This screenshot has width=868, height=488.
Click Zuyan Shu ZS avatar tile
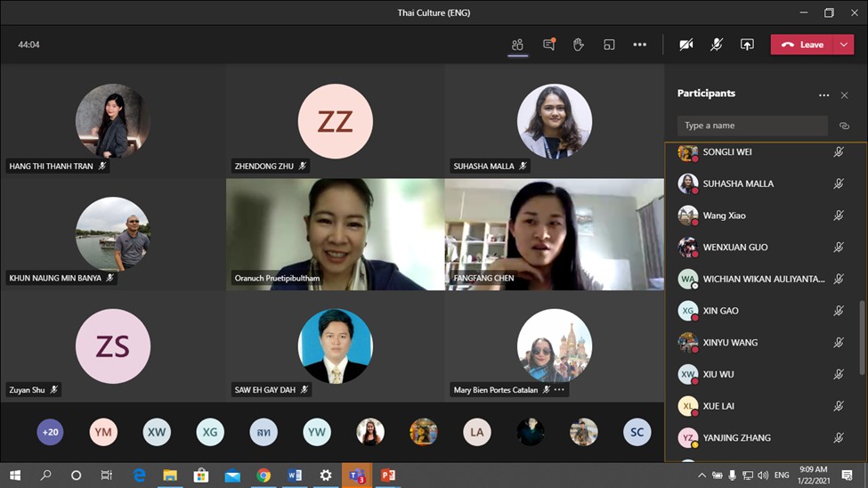(x=113, y=346)
